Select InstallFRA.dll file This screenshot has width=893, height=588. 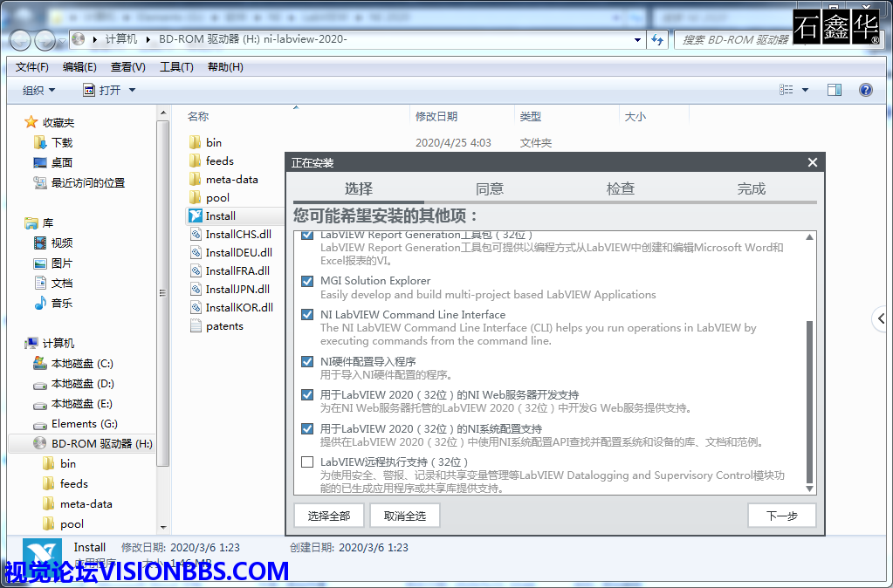click(237, 271)
